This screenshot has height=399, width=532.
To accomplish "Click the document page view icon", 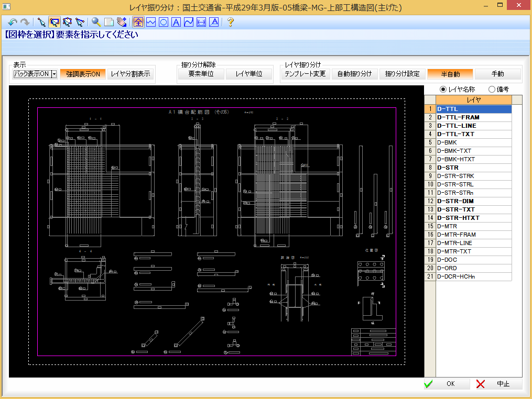I will coord(109,23).
